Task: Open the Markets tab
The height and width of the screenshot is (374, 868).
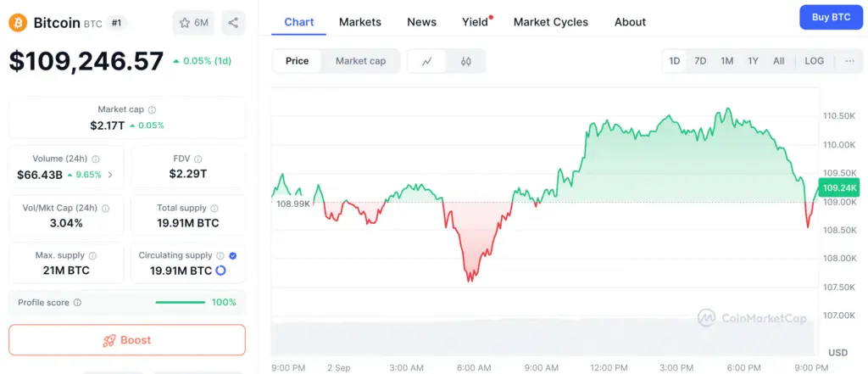Action: 360,22
